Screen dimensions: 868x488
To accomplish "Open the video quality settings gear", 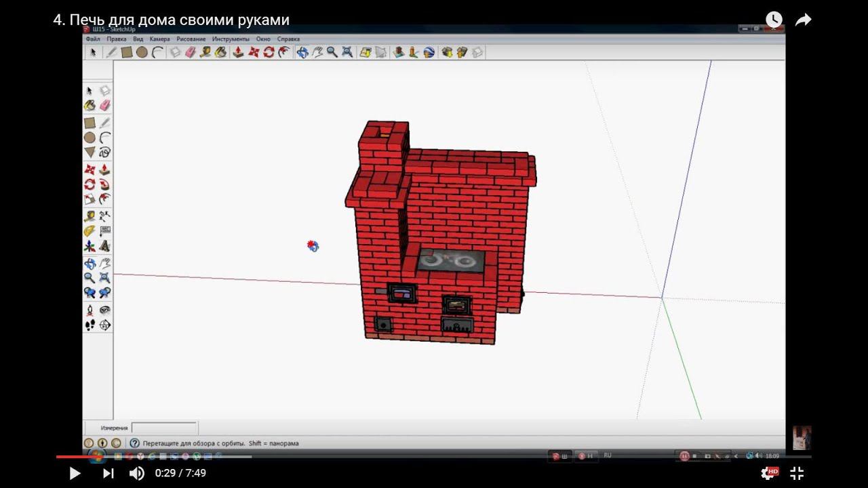I will 768,473.
